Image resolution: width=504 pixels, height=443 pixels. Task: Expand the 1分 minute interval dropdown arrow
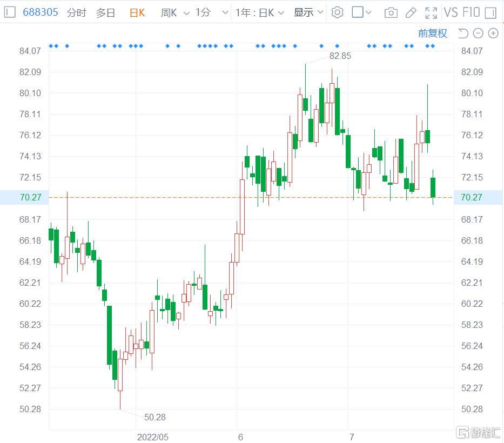[x=225, y=13]
